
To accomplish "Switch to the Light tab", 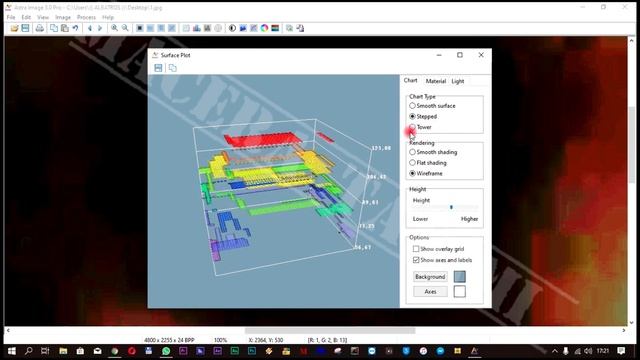I will tap(458, 81).
